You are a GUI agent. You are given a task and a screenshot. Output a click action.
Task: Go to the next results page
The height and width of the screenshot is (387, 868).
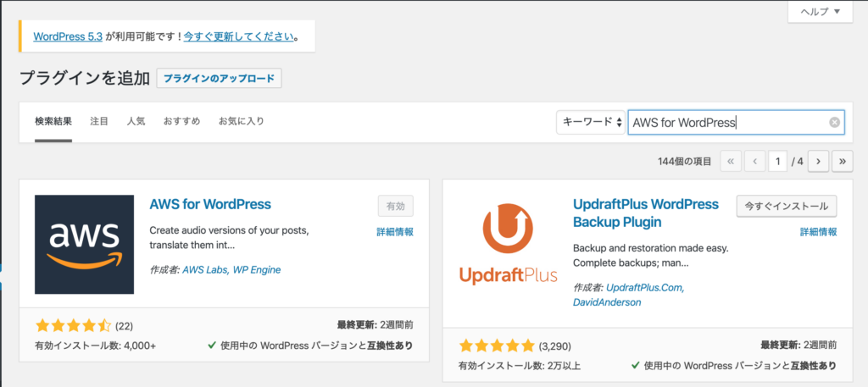[818, 162]
